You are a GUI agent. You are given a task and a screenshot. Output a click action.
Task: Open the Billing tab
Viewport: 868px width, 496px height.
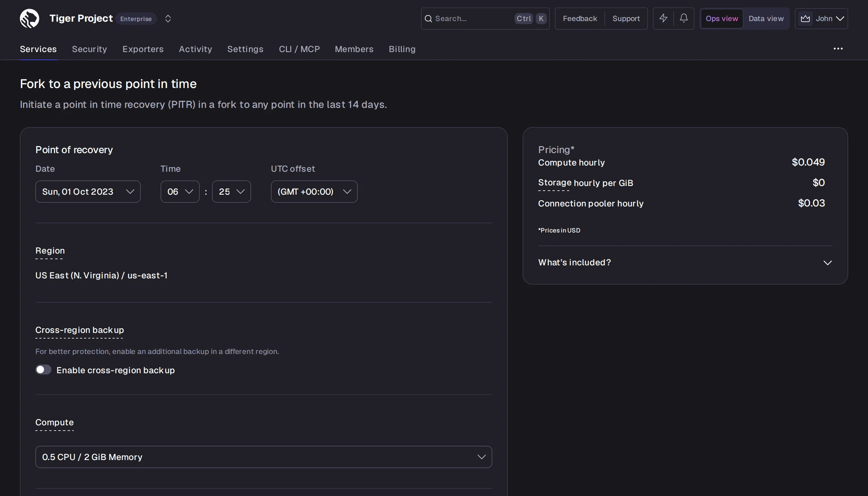coord(402,49)
